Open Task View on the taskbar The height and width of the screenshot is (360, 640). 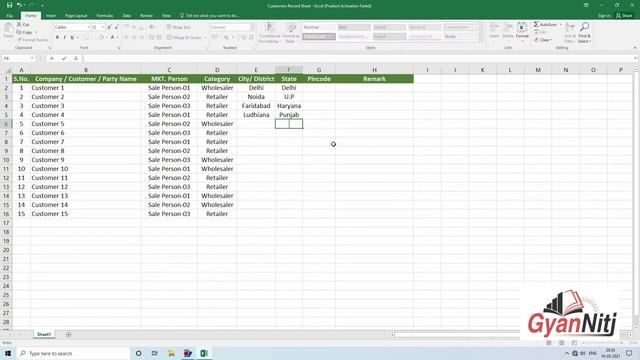(x=155, y=353)
